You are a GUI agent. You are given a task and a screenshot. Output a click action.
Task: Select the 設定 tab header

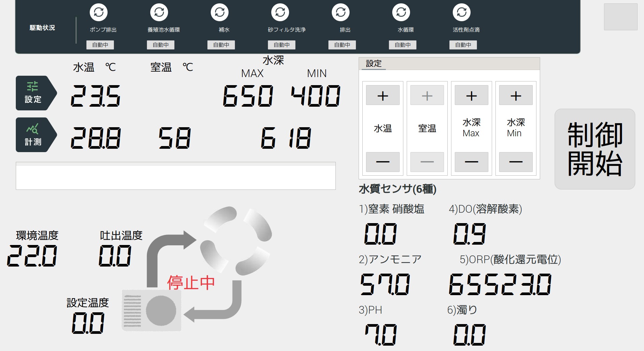pyautogui.click(x=374, y=64)
